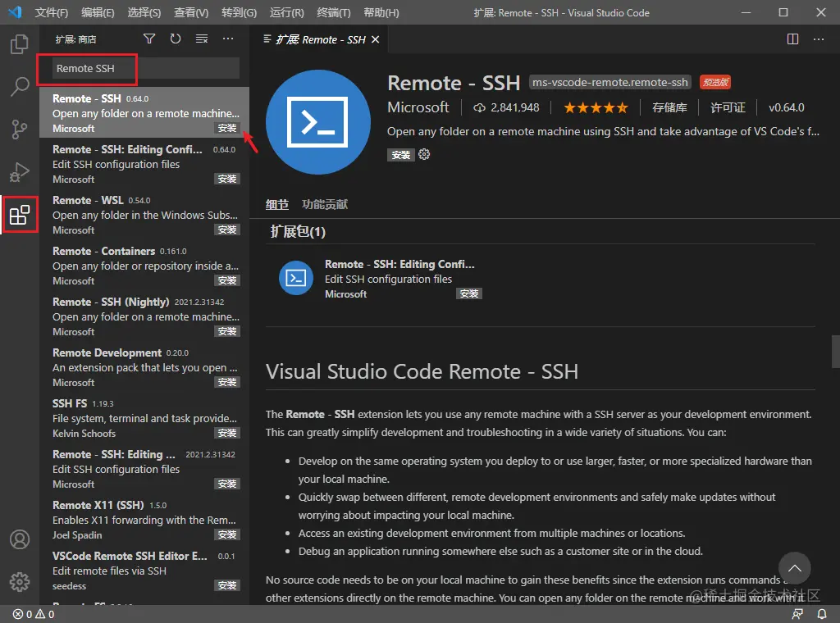Open the 终端(T) menu
This screenshot has height=623, width=840.
[334, 12]
